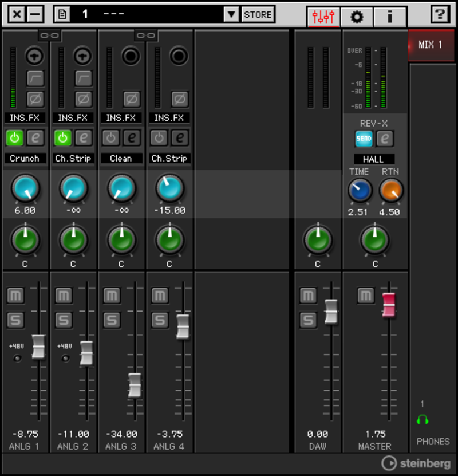Click the -8.75 level value on ANLG 1
The height and width of the screenshot is (476, 458).
coord(26,434)
